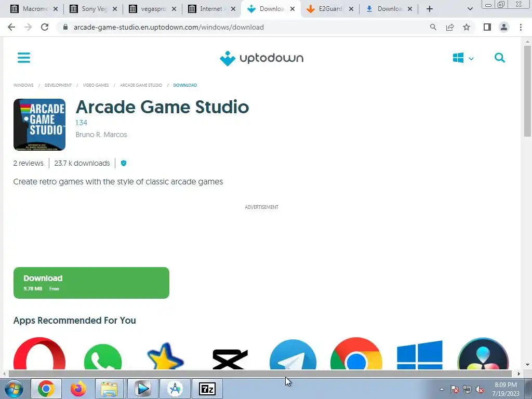Click the zoom magnifier icon in address bar
This screenshot has width=532, height=399.
pyautogui.click(x=433, y=27)
